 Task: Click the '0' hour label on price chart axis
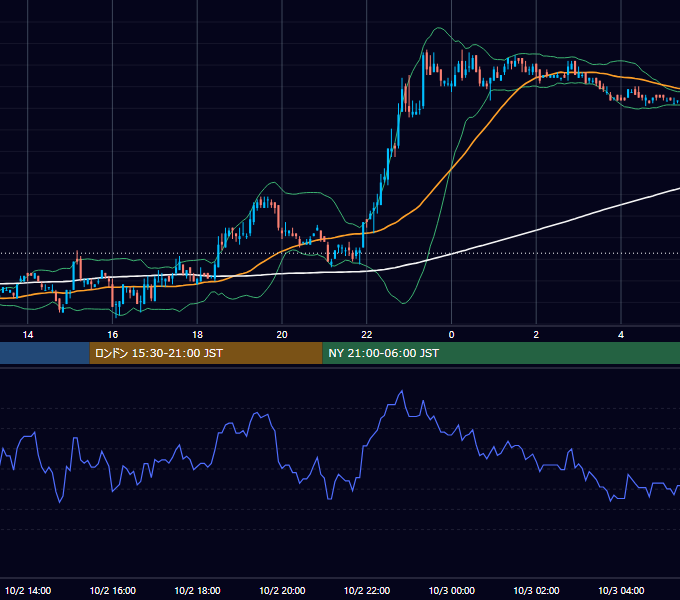click(451, 335)
